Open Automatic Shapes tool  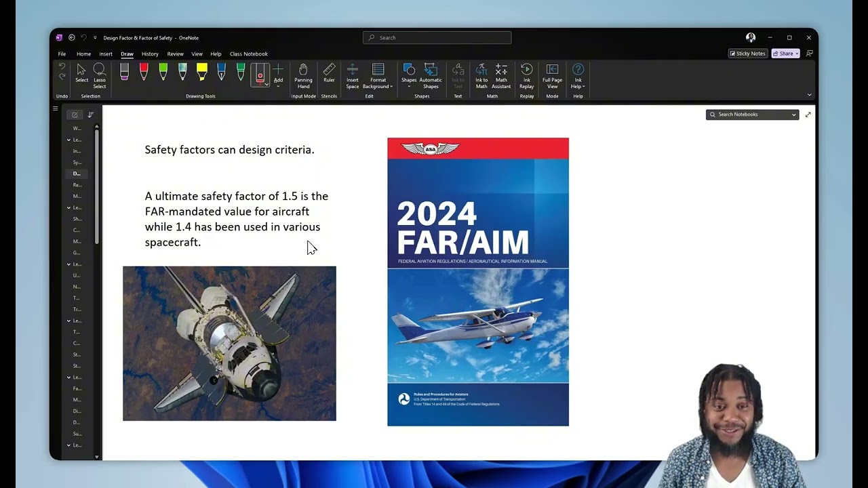click(x=431, y=75)
